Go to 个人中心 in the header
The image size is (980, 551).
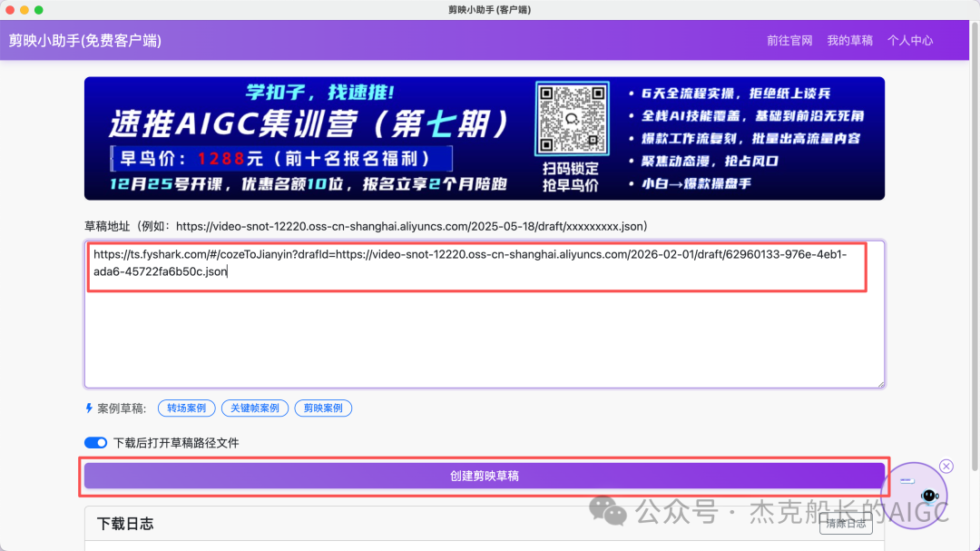click(x=910, y=41)
